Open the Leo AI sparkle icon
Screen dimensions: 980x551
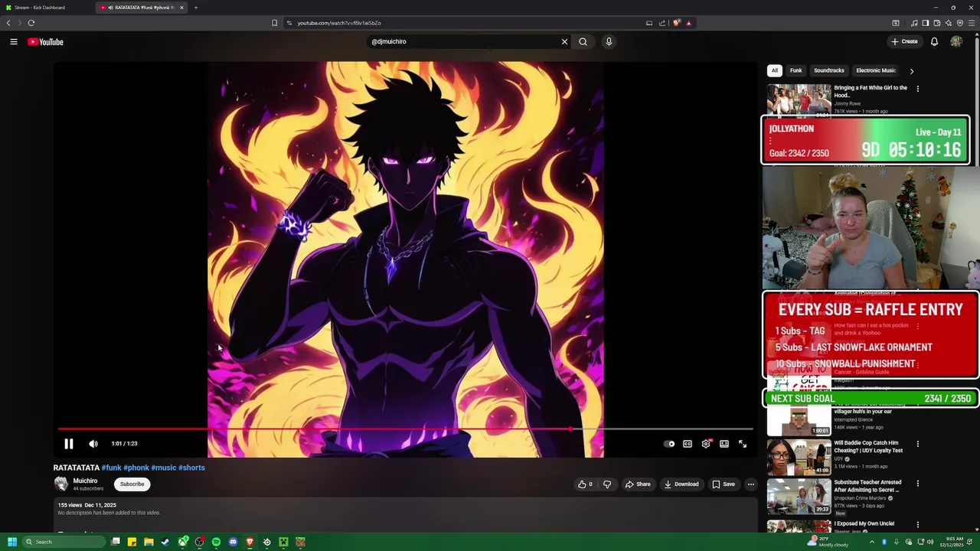point(949,23)
